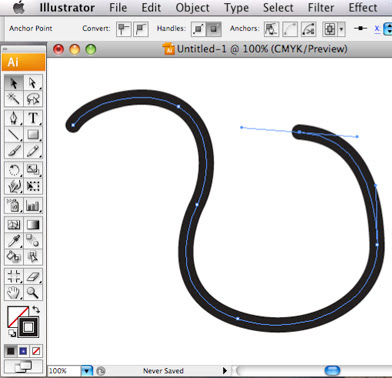Screen dimensions: 392x378
Task: Choose the Rotate tool
Action: tap(14, 170)
